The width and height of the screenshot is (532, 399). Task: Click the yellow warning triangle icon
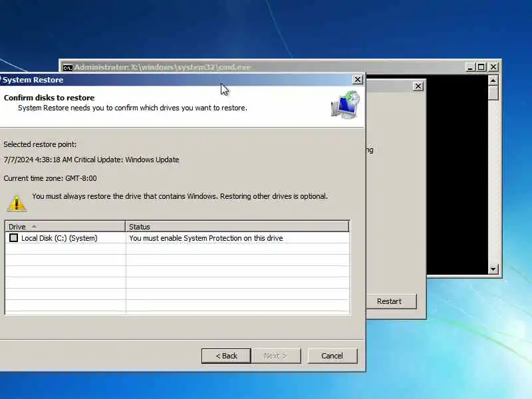coord(16,203)
